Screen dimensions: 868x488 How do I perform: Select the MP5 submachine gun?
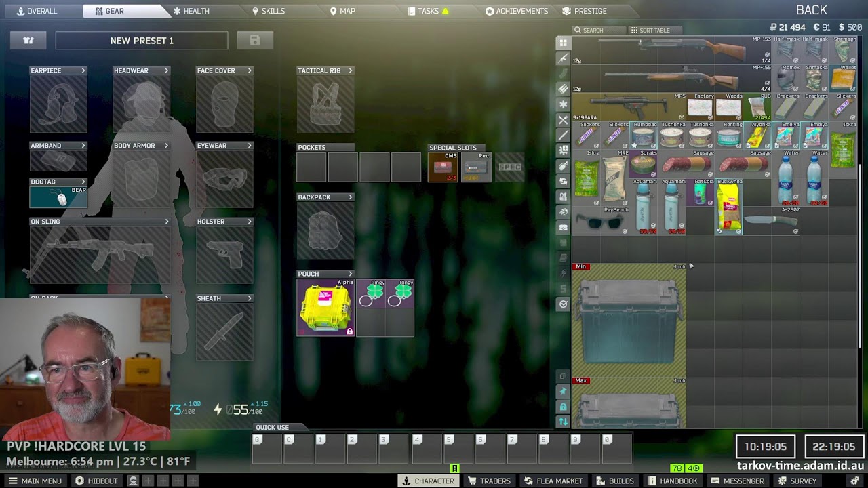coord(629,107)
